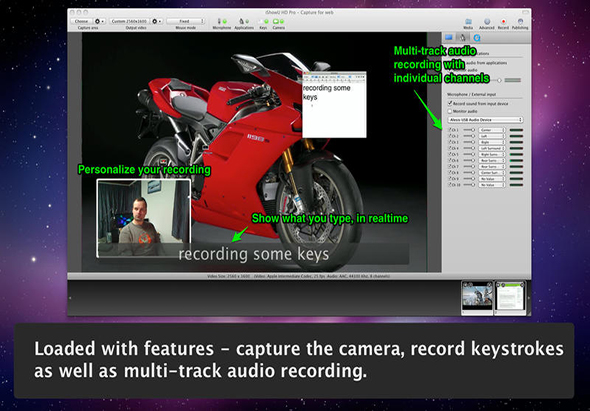Open the Ch 10 No Value dropdown

[x=492, y=185]
